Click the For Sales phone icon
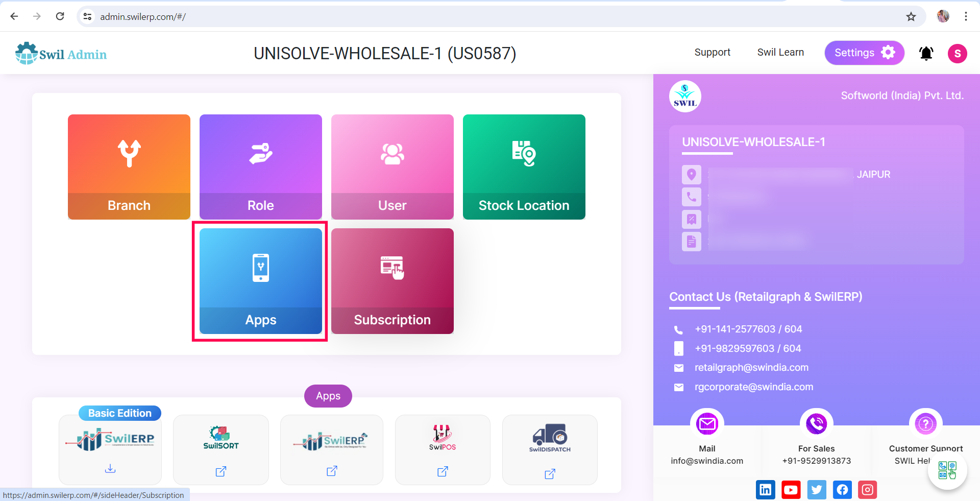The width and height of the screenshot is (980, 501). tap(816, 424)
